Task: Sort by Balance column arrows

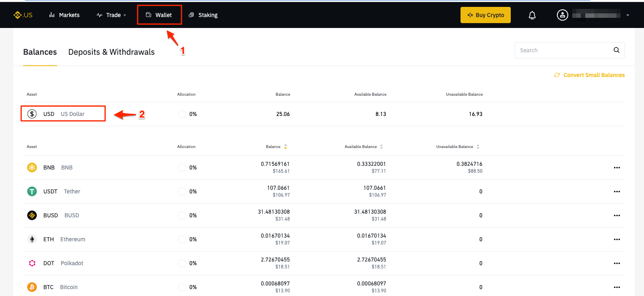Action: click(286, 147)
